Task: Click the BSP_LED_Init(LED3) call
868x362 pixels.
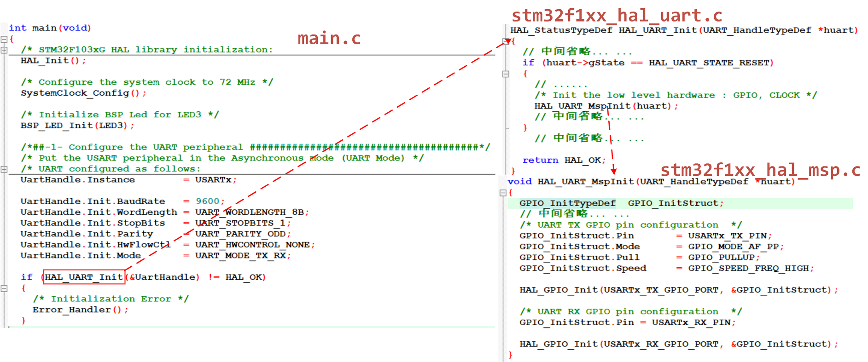Action: (x=77, y=126)
